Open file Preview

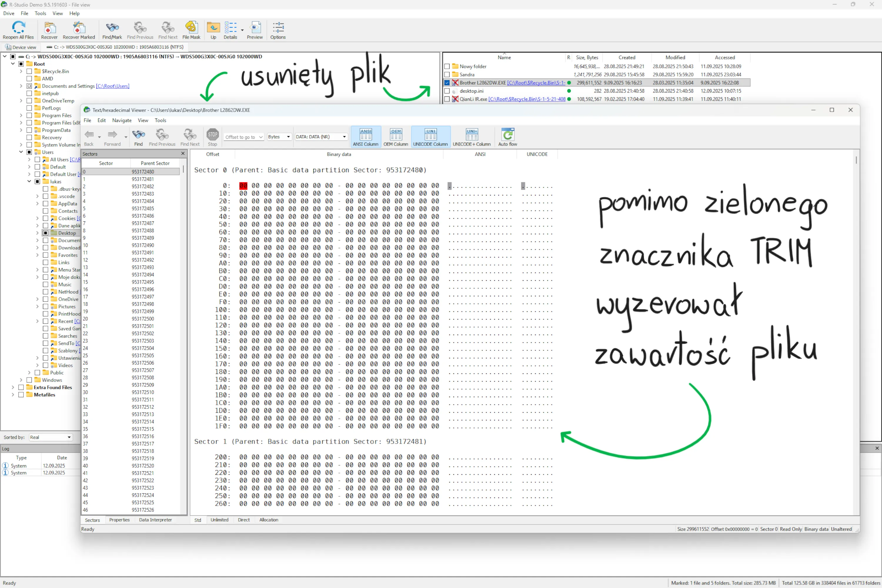pyautogui.click(x=255, y=30)
